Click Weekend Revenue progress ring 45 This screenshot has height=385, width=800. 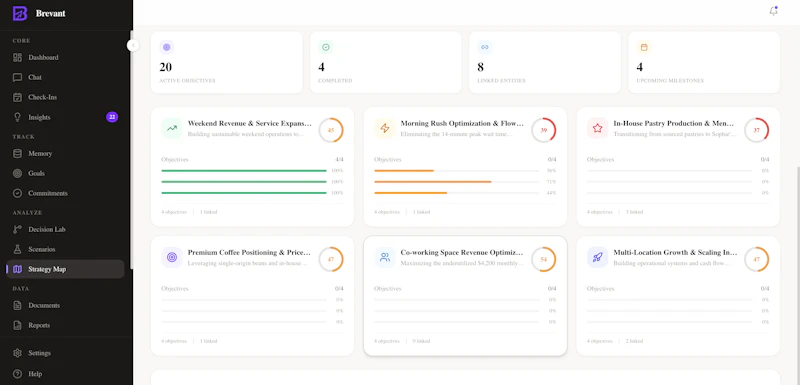[331, 130]
